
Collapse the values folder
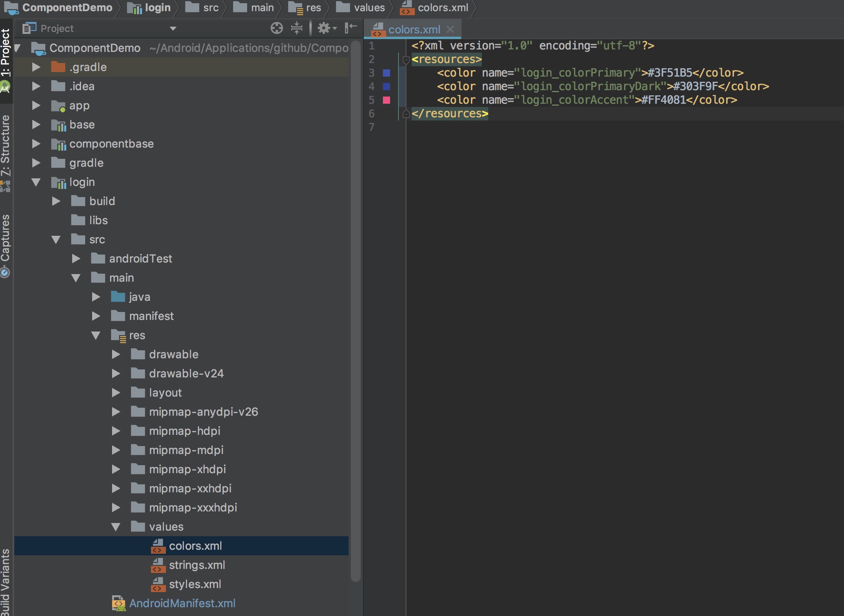[x=116, y=527]
